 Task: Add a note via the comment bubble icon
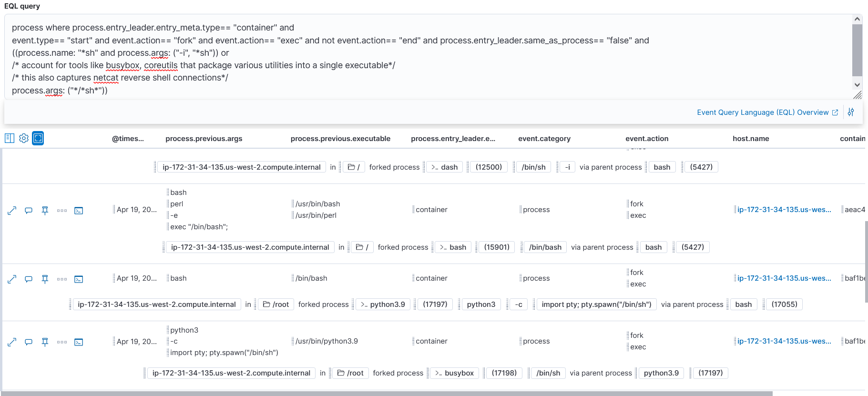point(28,210)
